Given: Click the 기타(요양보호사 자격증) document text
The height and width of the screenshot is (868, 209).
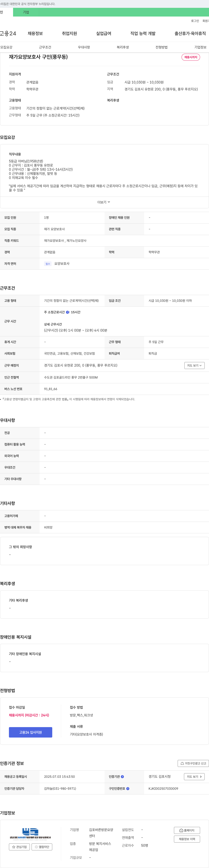Looking at the screenshot, I should click(86, 734).
